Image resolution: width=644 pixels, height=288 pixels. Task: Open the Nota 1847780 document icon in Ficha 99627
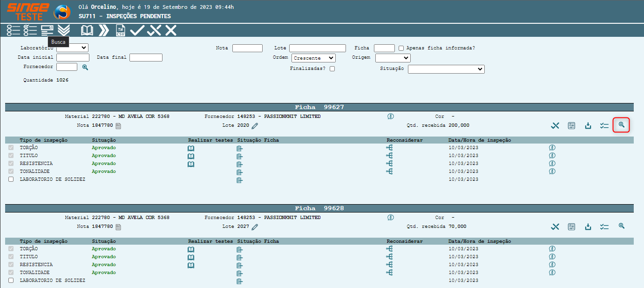(x=118, y=126)
